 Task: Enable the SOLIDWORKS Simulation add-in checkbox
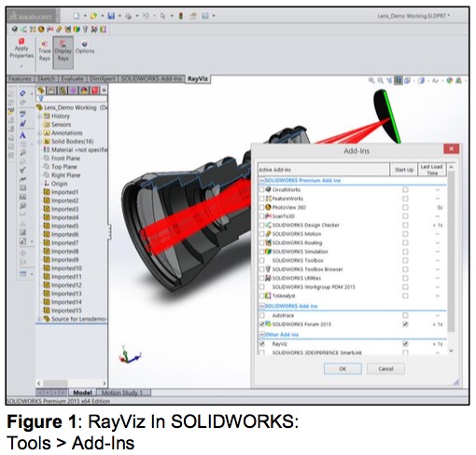(262, 252)
